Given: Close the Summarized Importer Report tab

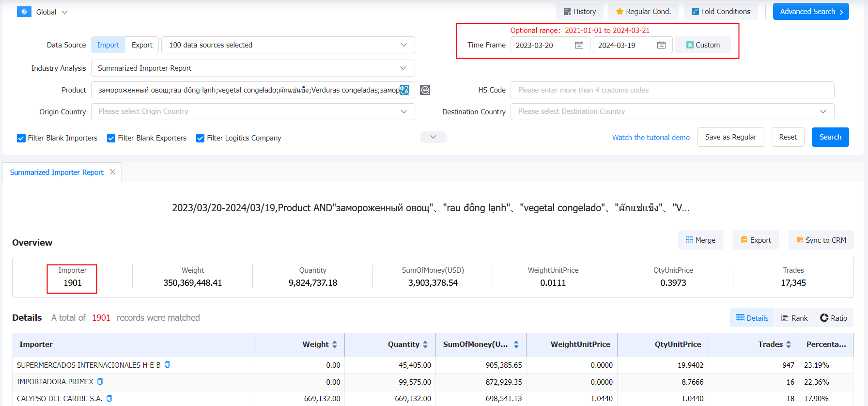Looking at the screenshot, I should coord(112,172).
